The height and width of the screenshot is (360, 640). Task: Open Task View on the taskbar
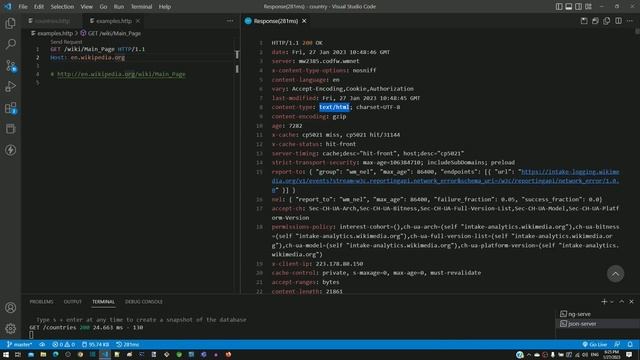coord(18,355)
